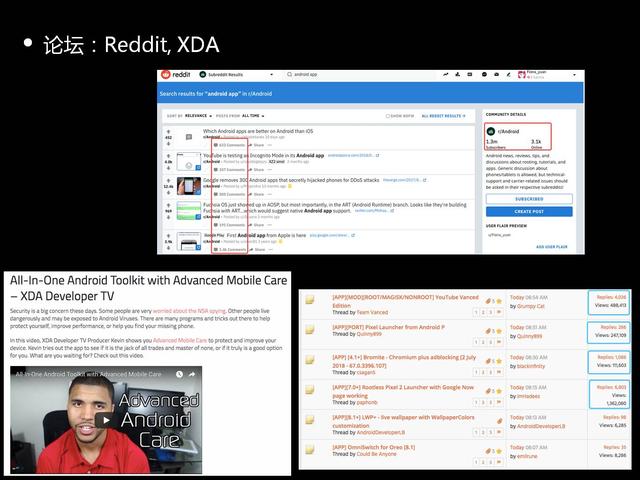Click the Subscribed button

(528, 199)
